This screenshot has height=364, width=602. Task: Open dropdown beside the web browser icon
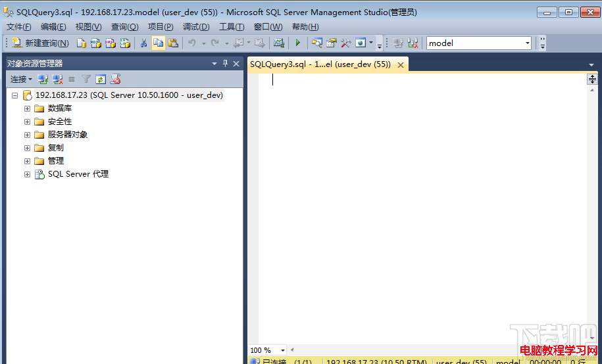coord(371,43)
